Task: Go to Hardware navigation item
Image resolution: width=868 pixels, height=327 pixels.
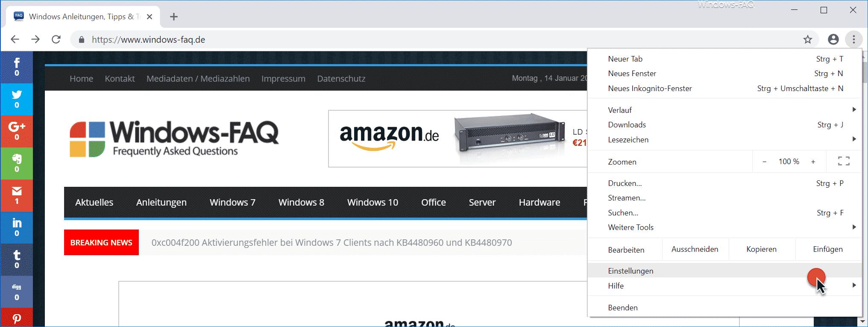Action: 540,202
